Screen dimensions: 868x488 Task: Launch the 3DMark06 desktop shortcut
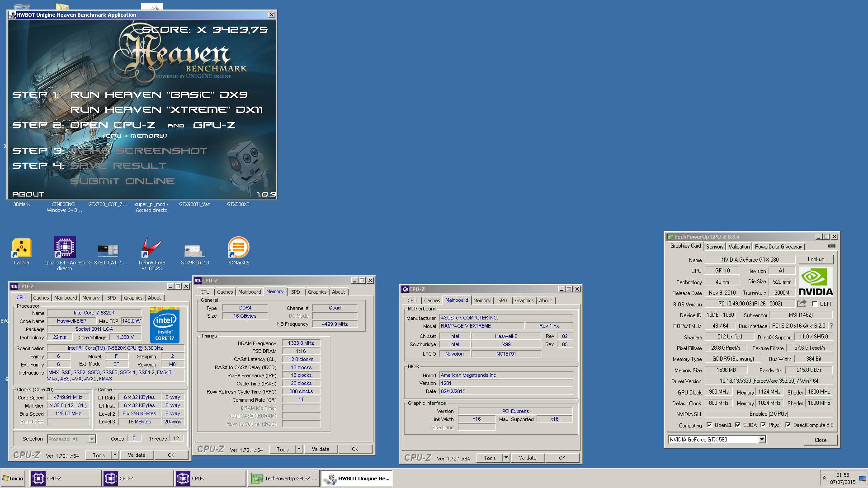[238, 248]
